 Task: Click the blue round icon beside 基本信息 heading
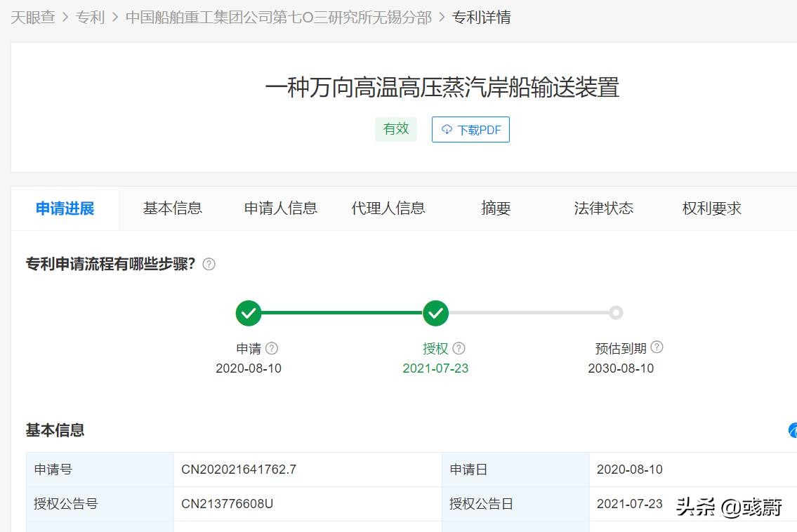pos(793,430)
